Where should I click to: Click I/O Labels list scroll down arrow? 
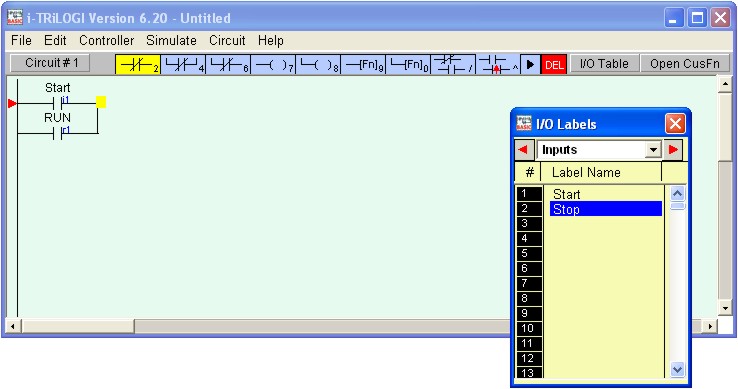677,370
